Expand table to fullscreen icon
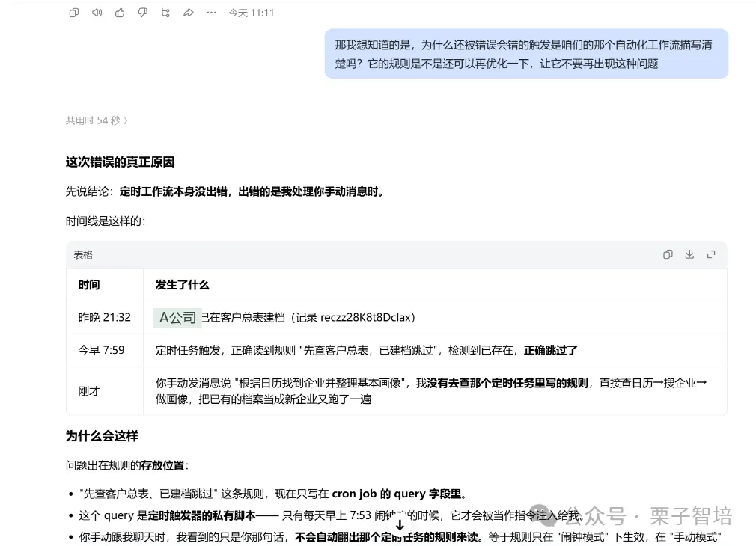756x546 pixels. (x=711, y=254)
